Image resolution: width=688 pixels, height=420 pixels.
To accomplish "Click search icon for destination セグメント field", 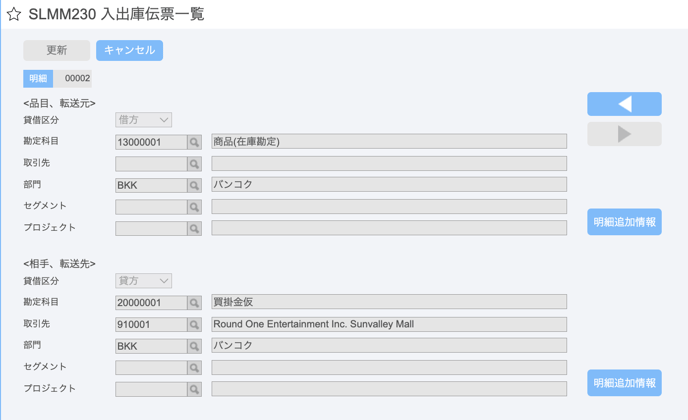I will [x=194, y=367].
